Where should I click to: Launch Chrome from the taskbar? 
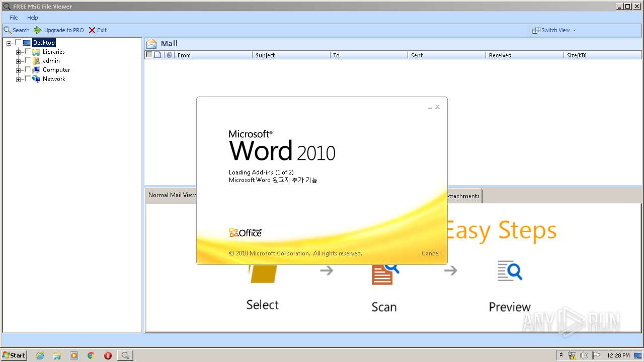91,355
